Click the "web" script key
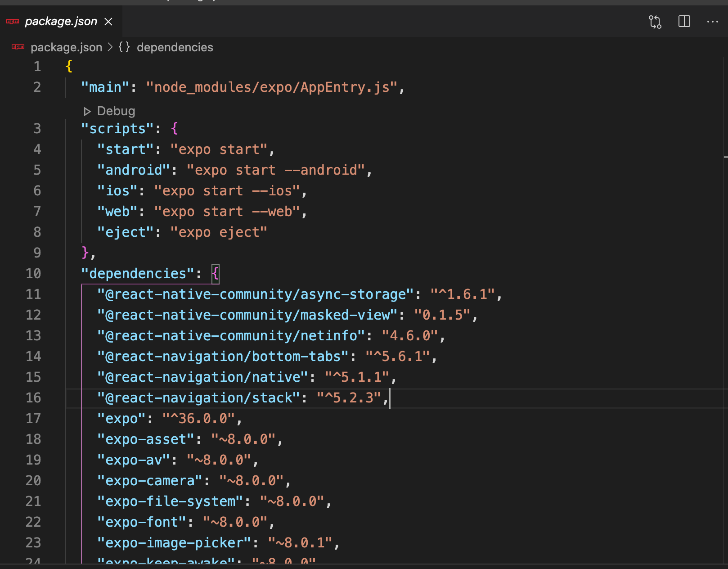The height and width of the screenshot is (569, 728). tap(117, 211)
